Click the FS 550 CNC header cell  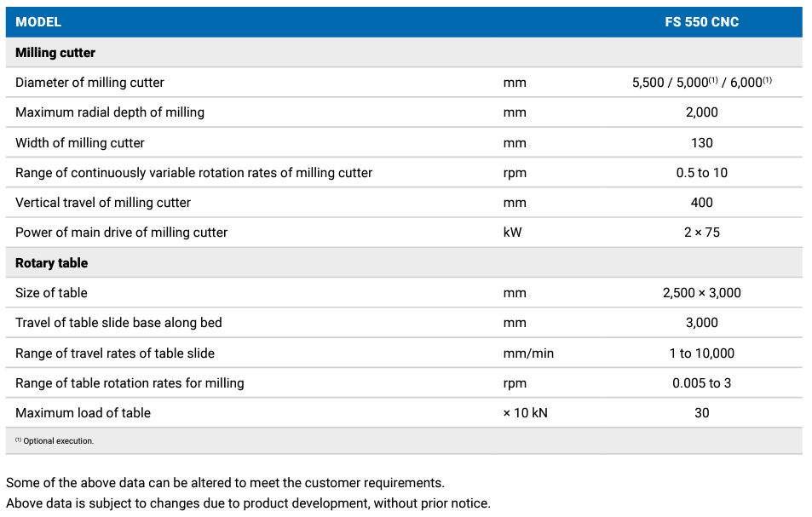click(701, 22)
